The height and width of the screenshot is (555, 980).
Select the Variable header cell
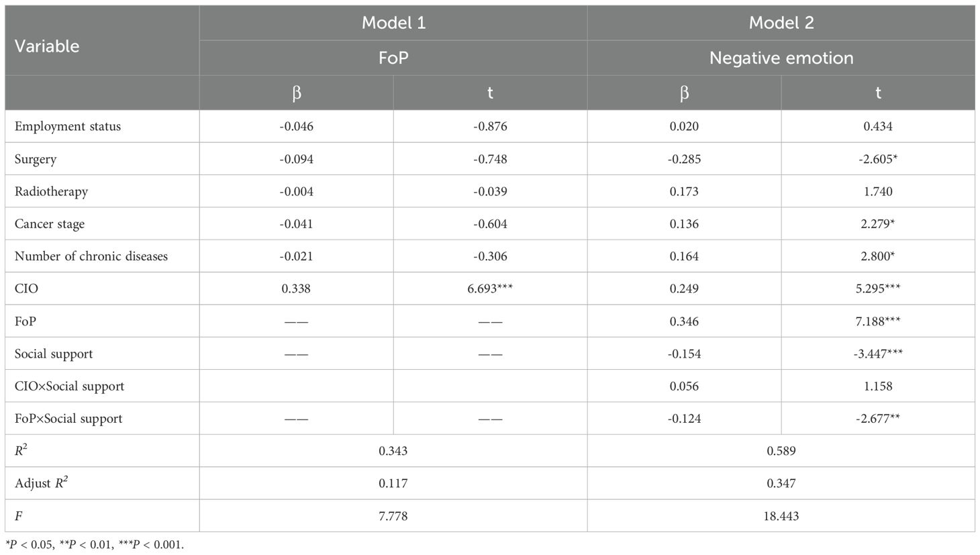pyautogui.click(x=47, y=46)
